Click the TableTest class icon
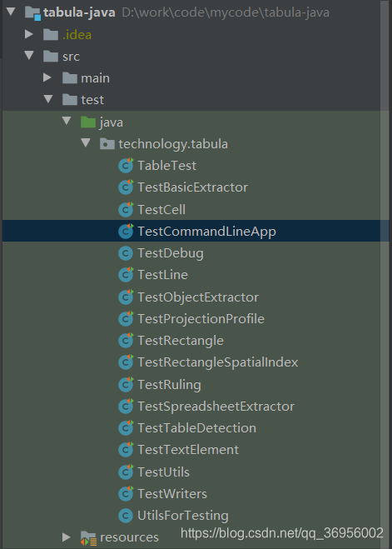This screenshot has height=549, width=392. 126,166
